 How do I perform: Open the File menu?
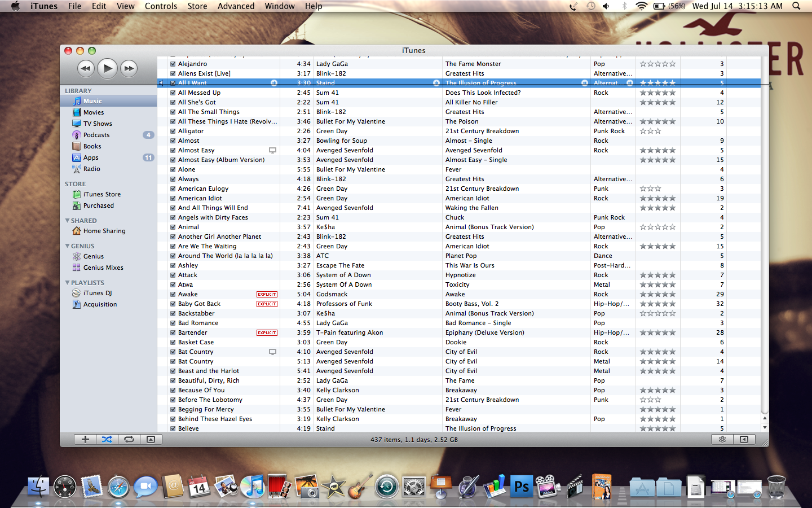click(x=74, y=6)
